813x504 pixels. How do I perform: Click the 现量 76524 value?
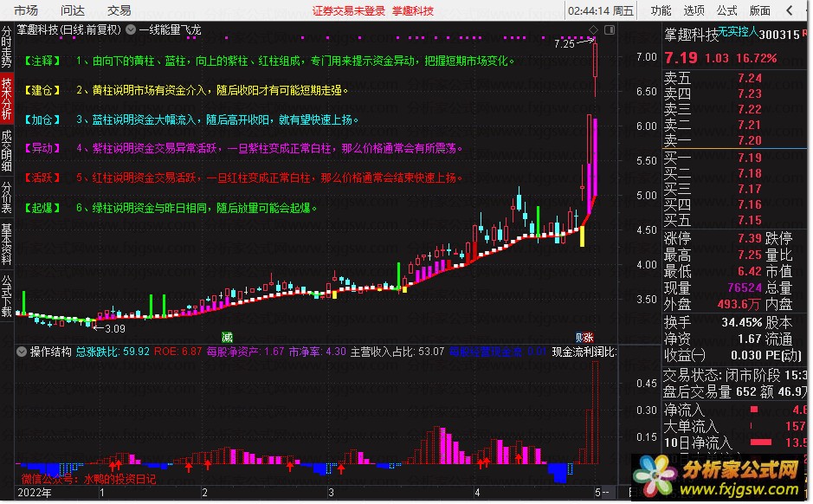click(744, 288)
